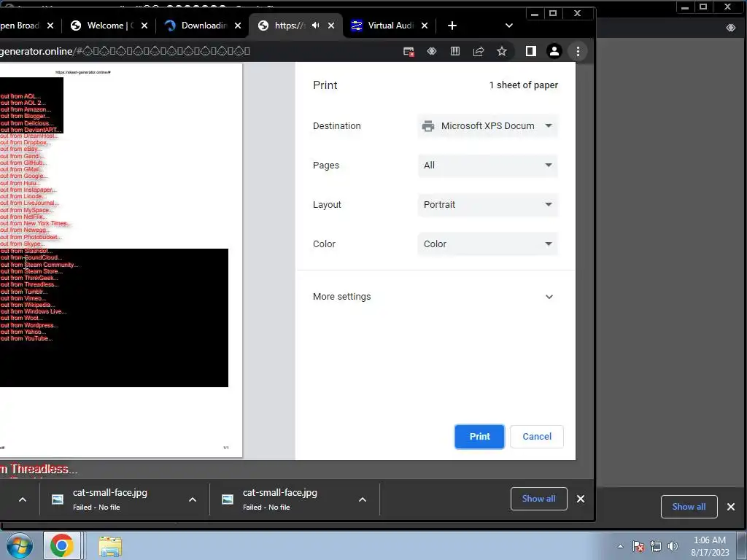Screen dimensions: 747x560
Task: Close the Welcome tab
Action: pyautogui.click(x=144, y=26)
